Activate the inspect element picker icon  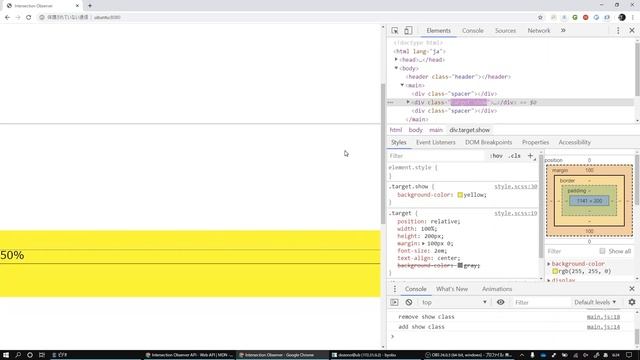pos(395,31)
